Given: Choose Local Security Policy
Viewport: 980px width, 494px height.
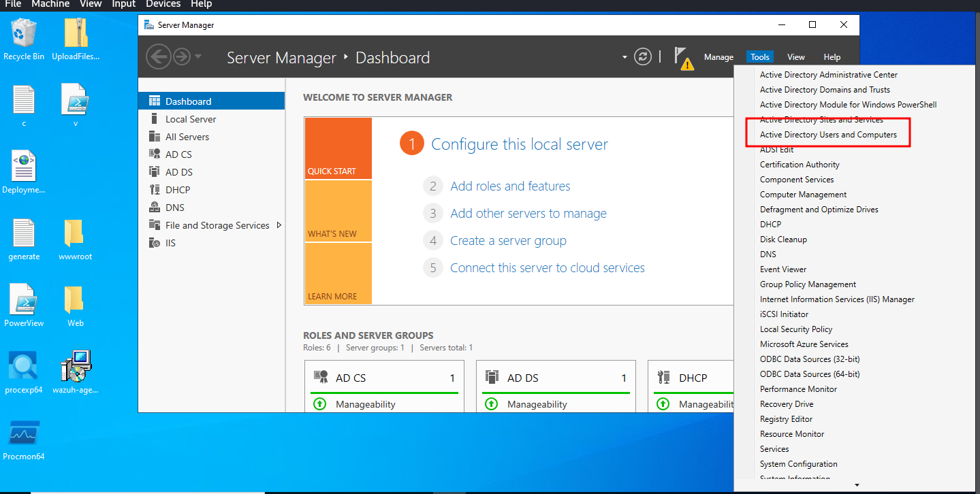Looking at the screenshot, I should tap(796, 329).
